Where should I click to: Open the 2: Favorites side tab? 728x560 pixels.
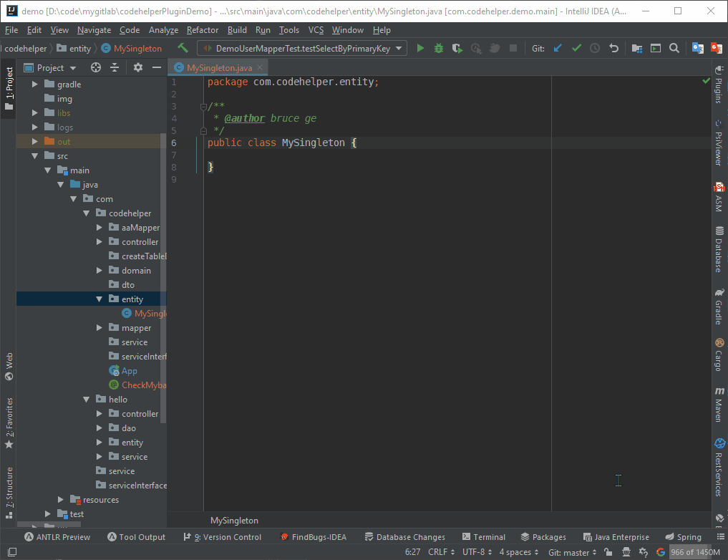click(9, 423)
